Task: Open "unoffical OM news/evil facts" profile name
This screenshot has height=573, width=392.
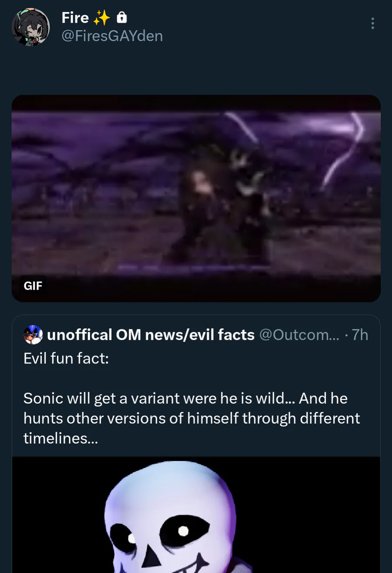Action: (150, 335)
